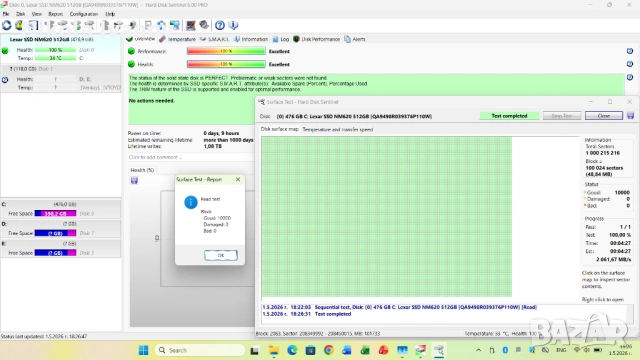The image size is (640, 360).
Task: Click the 'Sequential test' log line
Action: pos(400,307)
